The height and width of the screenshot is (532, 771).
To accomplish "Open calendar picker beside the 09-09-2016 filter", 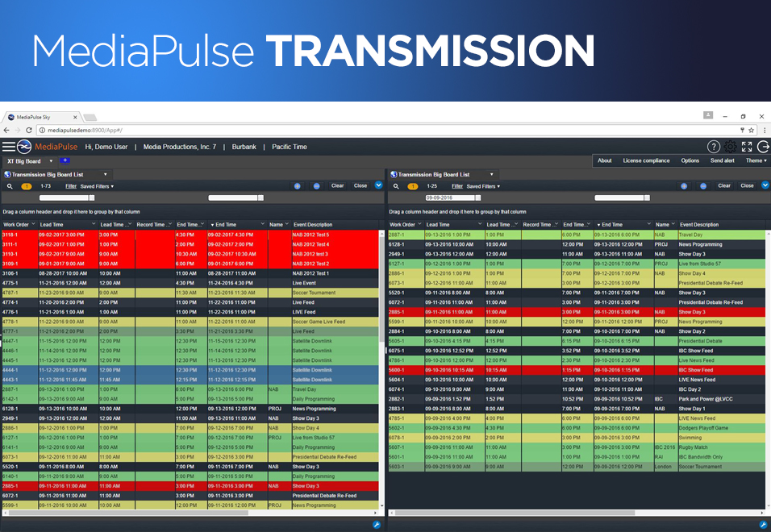I will click(x=478, y=198).
